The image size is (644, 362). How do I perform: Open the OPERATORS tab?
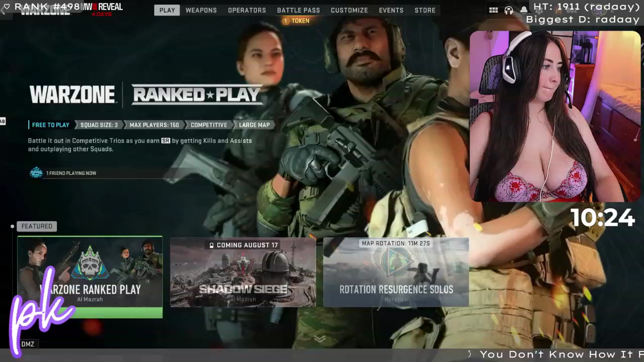(247, 10)
